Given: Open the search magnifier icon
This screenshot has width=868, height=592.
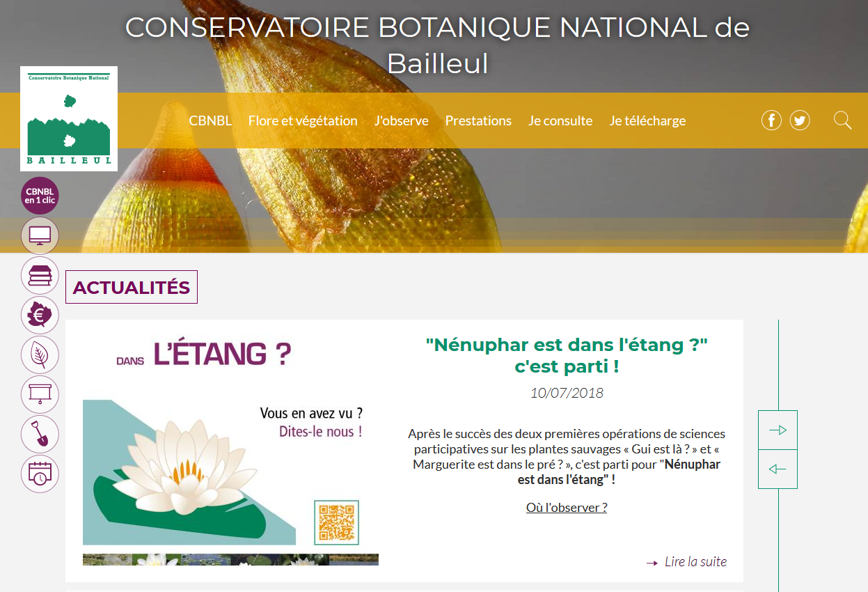Looking at the screenshot, I should [842, 120].
